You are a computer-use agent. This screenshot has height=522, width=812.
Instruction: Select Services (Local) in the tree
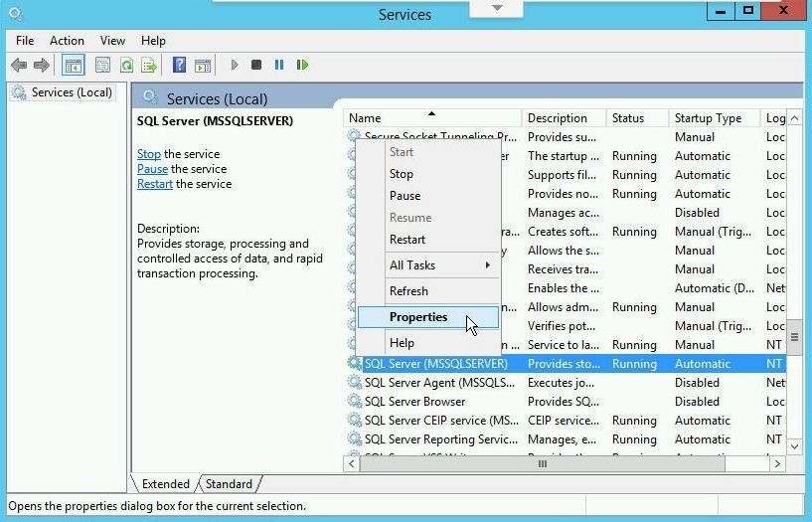point(72,92)
